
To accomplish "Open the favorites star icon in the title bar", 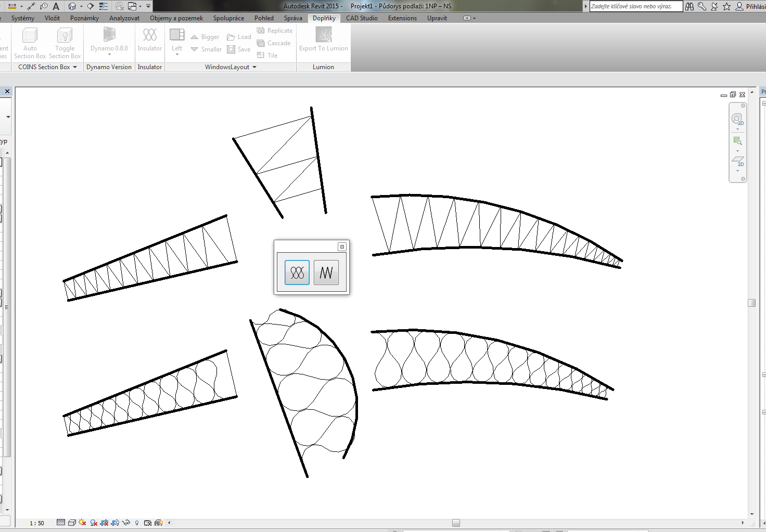I will (727, 6).
